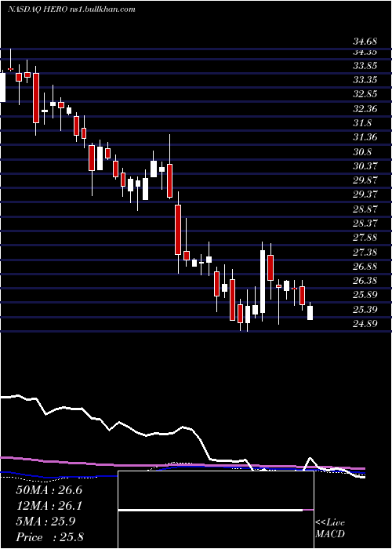392x549 pixels.
Task: Click the Price : 25.8 reading
Action: [49, 537]
